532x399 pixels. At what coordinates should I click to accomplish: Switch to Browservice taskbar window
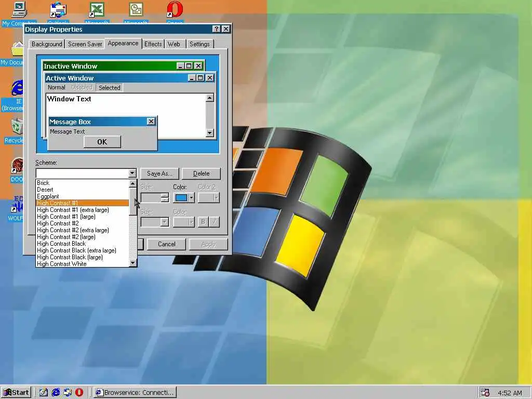pyautogui.click(x=135, y=393)
